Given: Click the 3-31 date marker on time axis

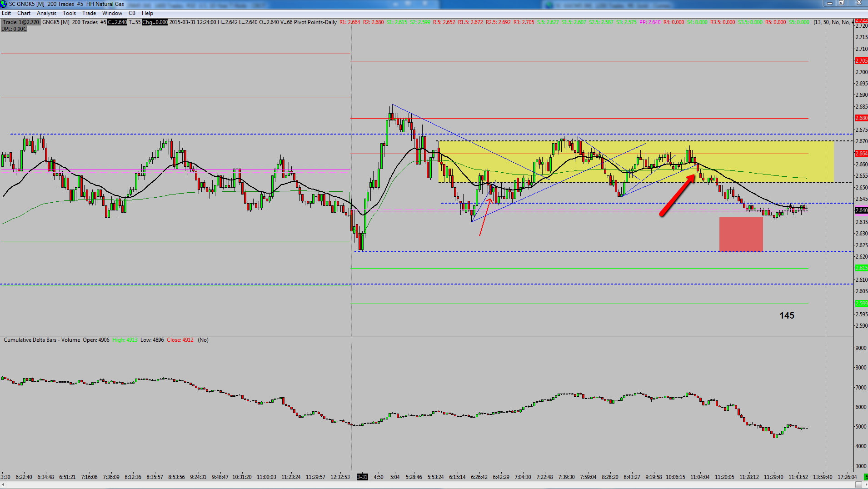Looking at the screenshot, I should pyautogui.click(x=362, y=477).
